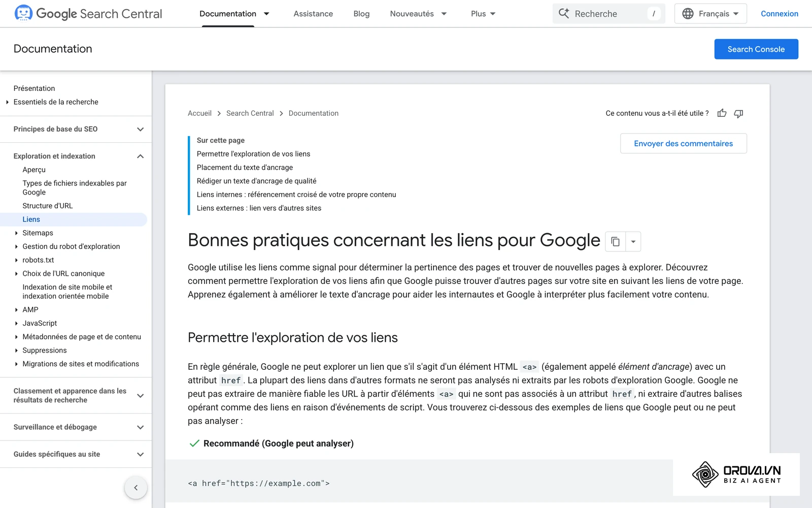Screen dimensions: 812x508
Task: Click the Search Console button
Action: point(756,49)
